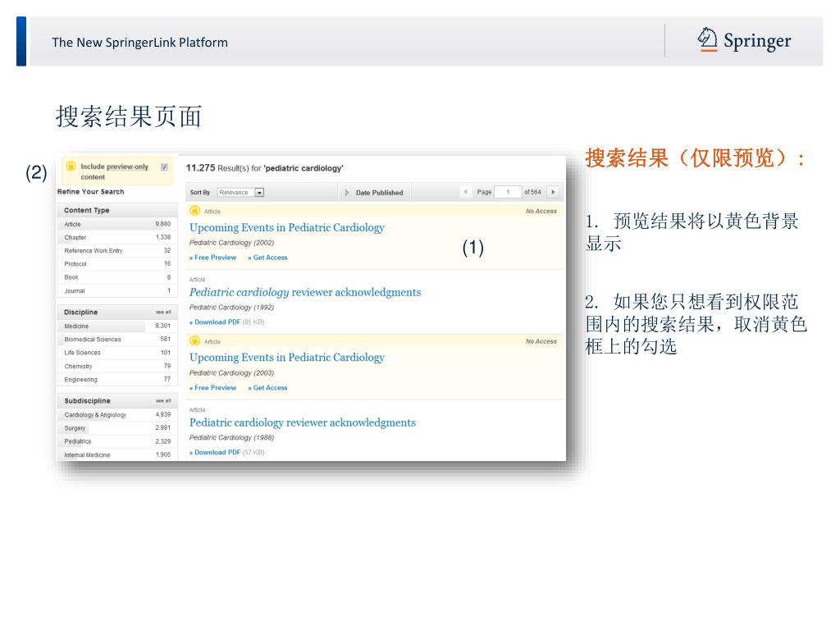Click 'The New SpringerLink Platform' title text
840x630 pixels.
coord(139,43)
